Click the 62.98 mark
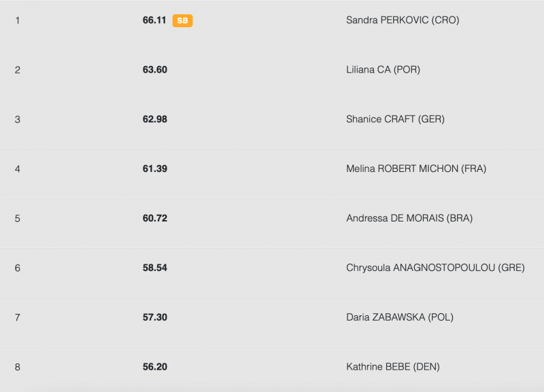544x392 pixels. pyautogui.click(x=154, y=120)
